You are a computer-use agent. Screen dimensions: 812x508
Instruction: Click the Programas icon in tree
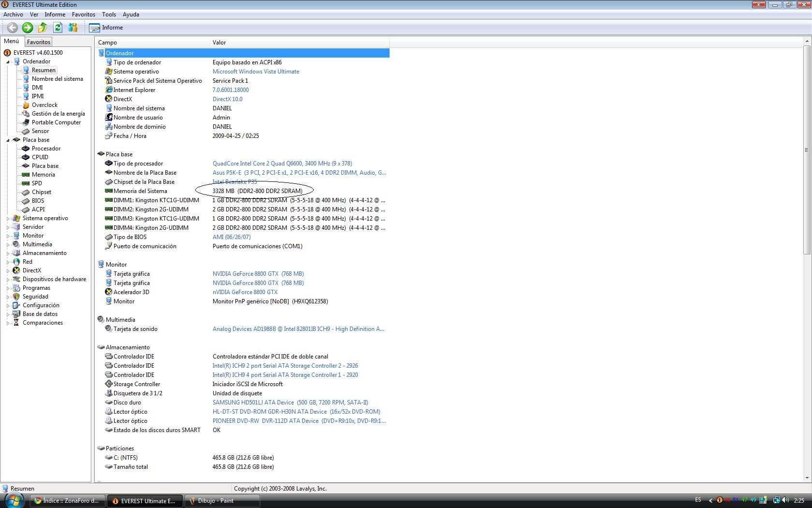pyautogui.click(x=16, y=288)
